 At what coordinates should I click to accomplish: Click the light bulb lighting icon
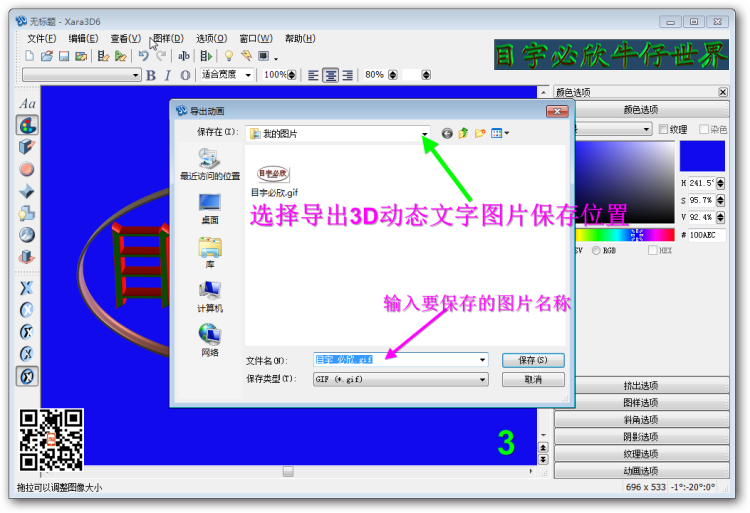pyautogui.click(x=229, y=56)
